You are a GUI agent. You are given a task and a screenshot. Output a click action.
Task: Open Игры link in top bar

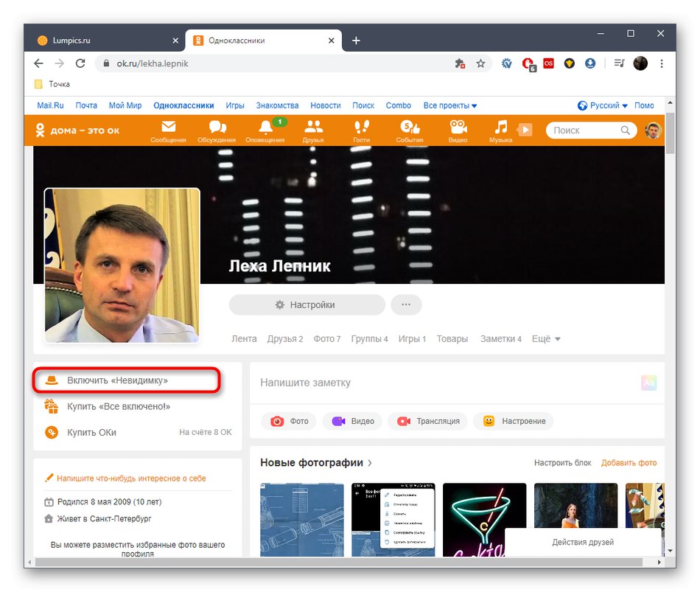point(235,105)
